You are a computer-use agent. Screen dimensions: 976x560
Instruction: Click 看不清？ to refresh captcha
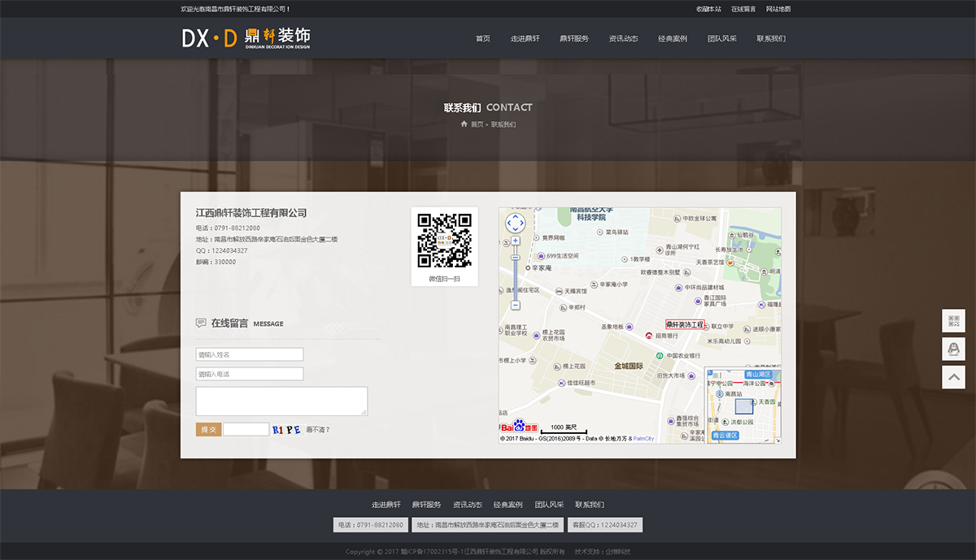pyautogui.click(x=318, y=429)
